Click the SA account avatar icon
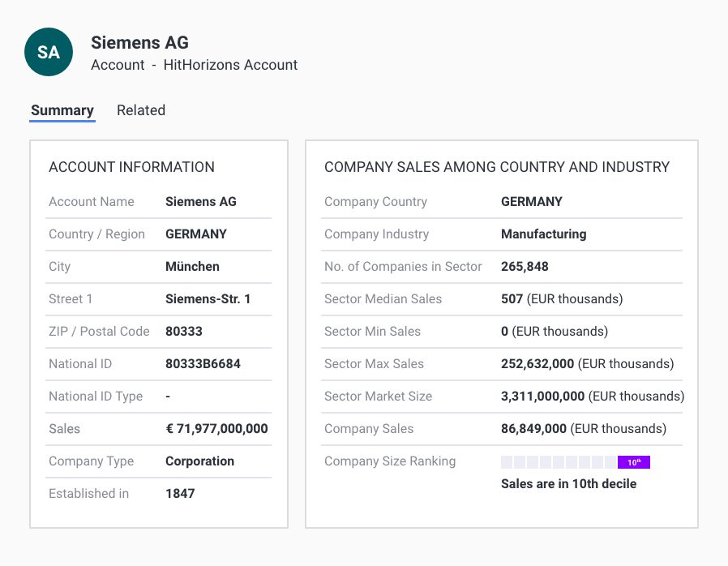728x566 pixels. point(49,52)
